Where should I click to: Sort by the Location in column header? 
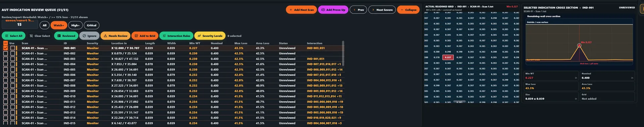pos(119,43)
